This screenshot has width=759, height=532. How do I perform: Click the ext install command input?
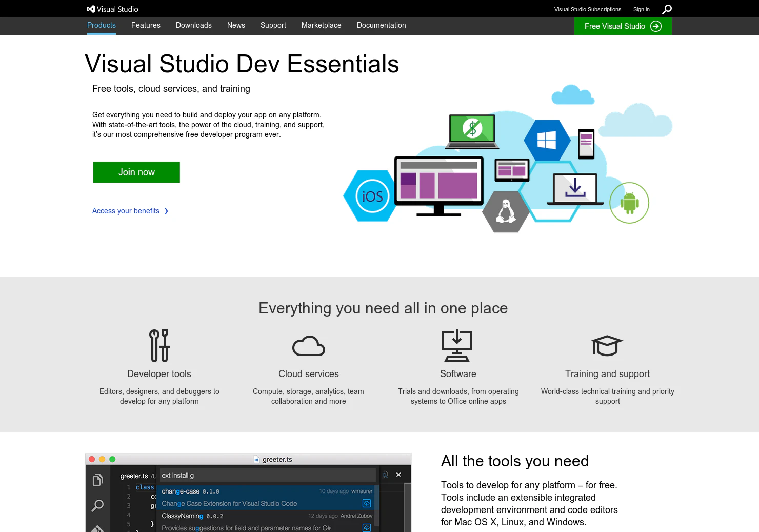[x=268, y=476]
